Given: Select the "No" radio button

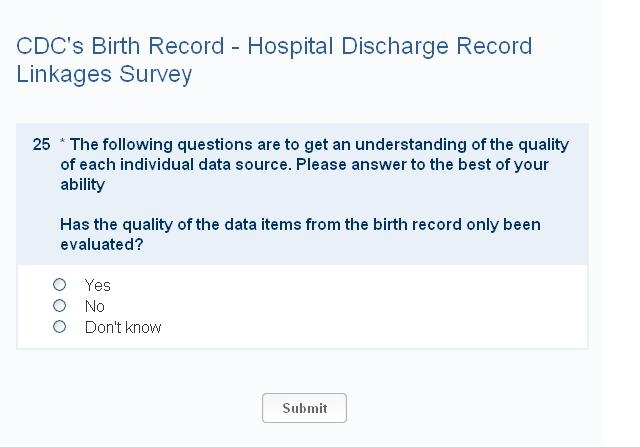Looking at the screenshot, I should [x=60, y=306].
